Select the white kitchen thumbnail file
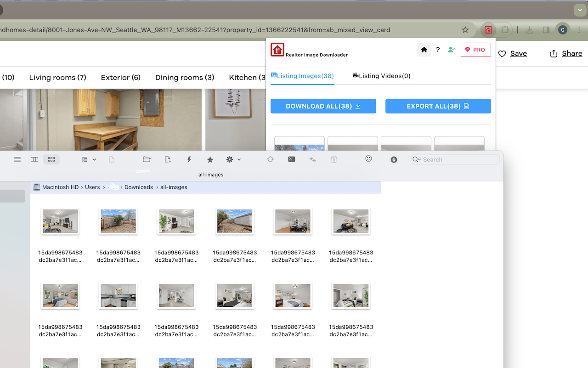 [118, 295]
